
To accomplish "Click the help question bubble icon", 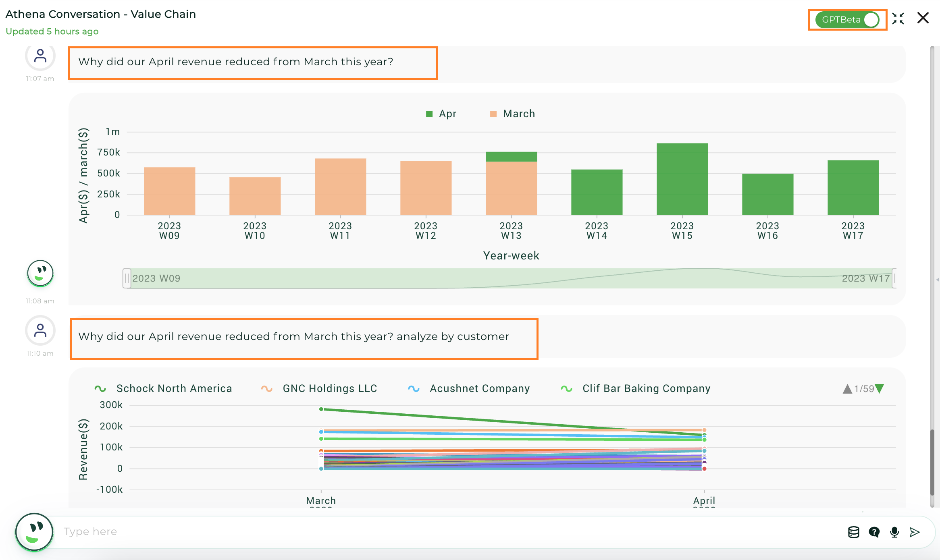I will pos(874,532).
